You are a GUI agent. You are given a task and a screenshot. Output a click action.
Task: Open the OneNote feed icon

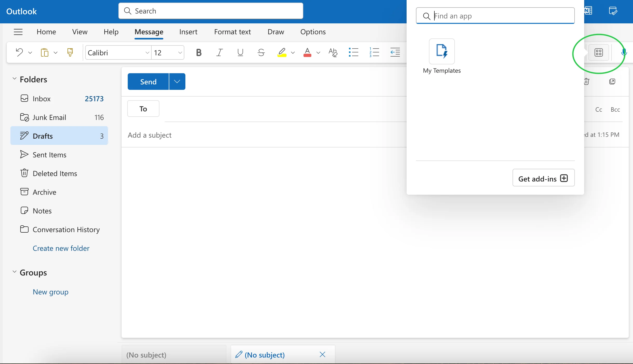pos(588,11)
